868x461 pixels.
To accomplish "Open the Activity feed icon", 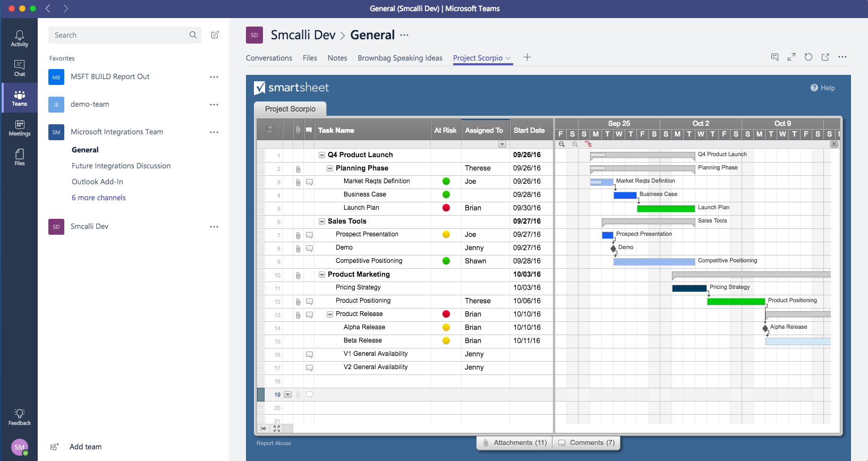I will 19,38.
